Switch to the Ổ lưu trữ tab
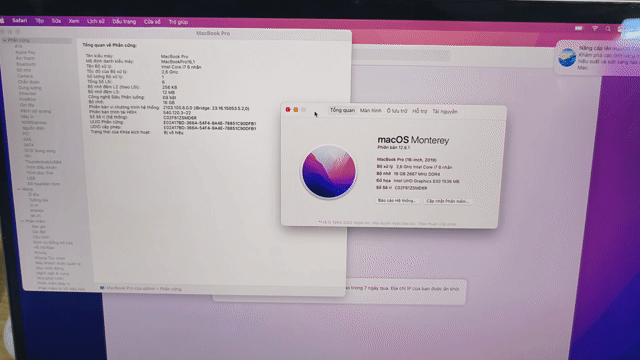This screenshot has width=640, height=360. 397,111
